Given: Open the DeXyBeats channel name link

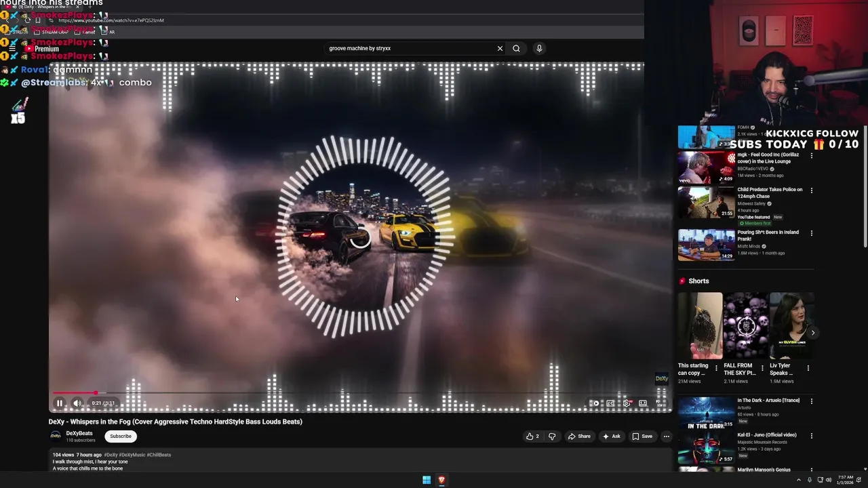Looking at the screenshot, I should 79,433.
